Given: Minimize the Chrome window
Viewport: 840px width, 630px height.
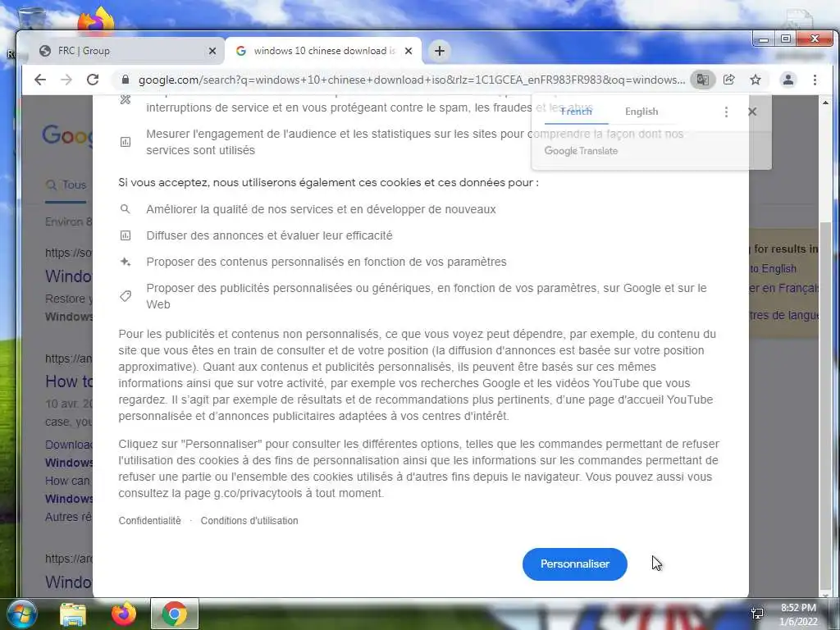Looking at the screenshot, I should (764, 39).
